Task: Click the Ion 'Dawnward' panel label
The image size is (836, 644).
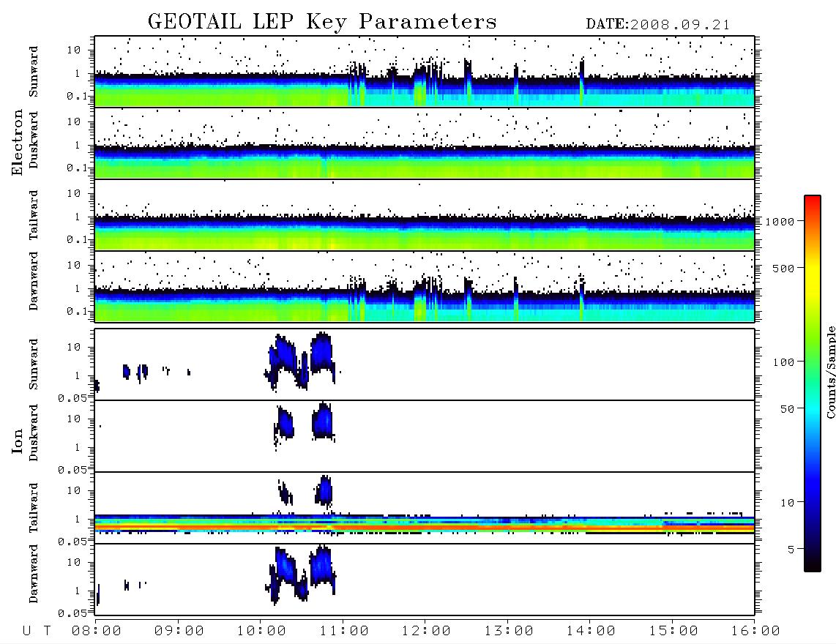Action: click(x=34, y=574)
